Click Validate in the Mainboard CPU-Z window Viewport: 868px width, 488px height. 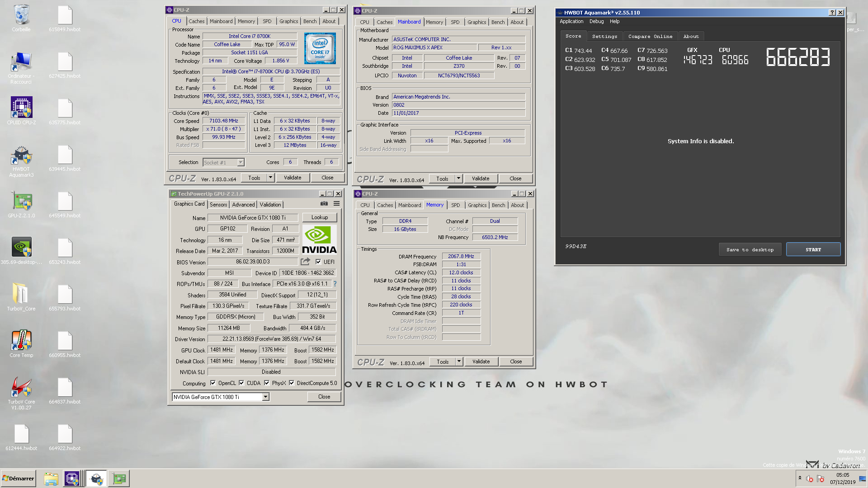click(481, 178)
